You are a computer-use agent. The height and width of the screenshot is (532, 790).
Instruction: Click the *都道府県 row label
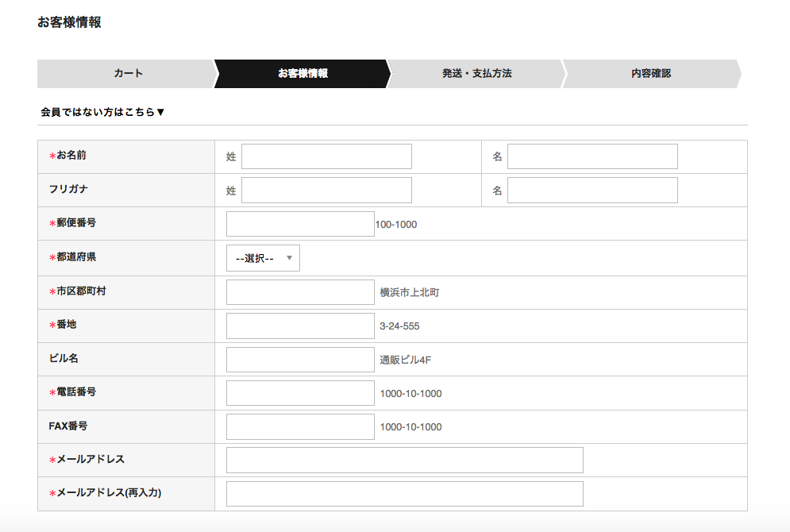(x=72, y=257)
